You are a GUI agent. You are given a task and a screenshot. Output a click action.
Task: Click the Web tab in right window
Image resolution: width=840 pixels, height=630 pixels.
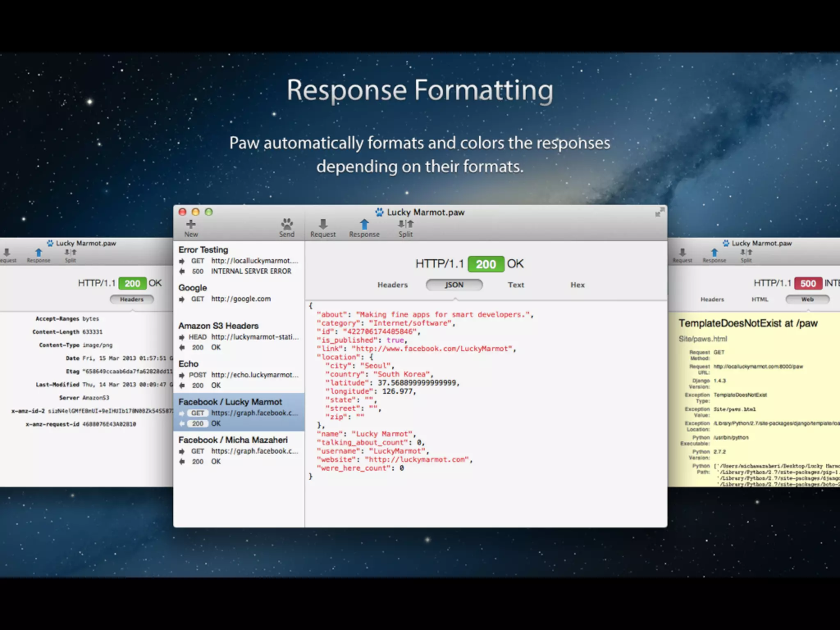point(807,299)
